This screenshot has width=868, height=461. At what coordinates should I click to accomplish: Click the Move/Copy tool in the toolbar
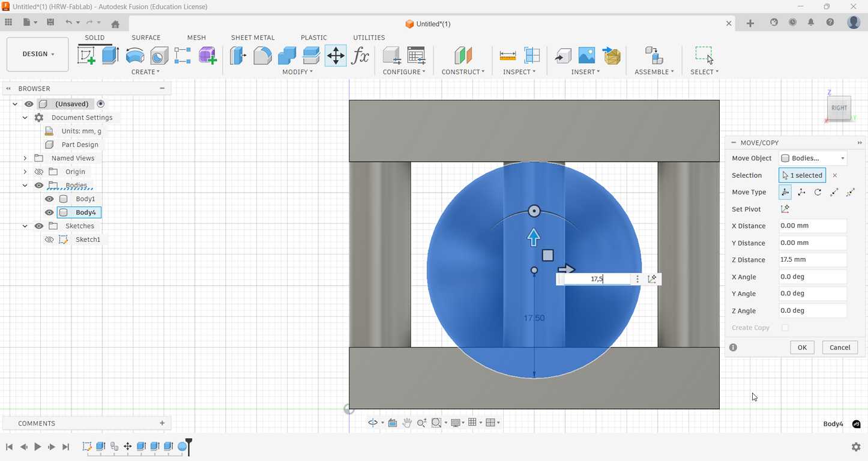tap(336, 56)
